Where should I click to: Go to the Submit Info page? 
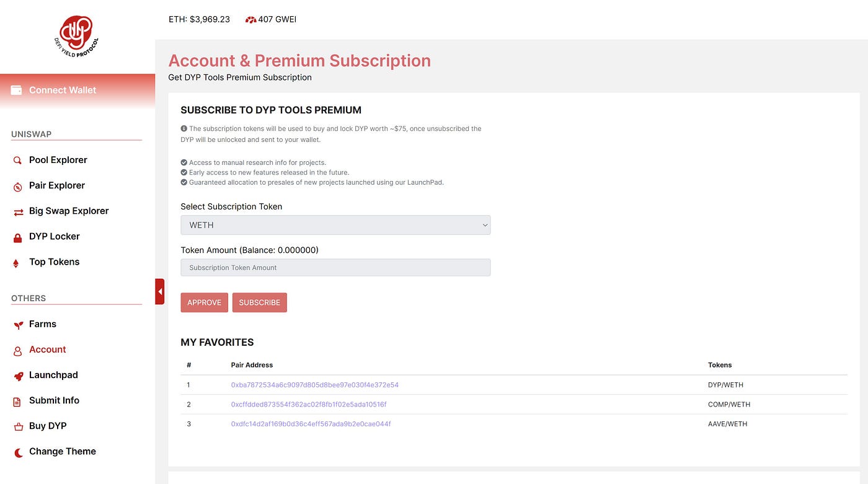click(x=54, y=400)
